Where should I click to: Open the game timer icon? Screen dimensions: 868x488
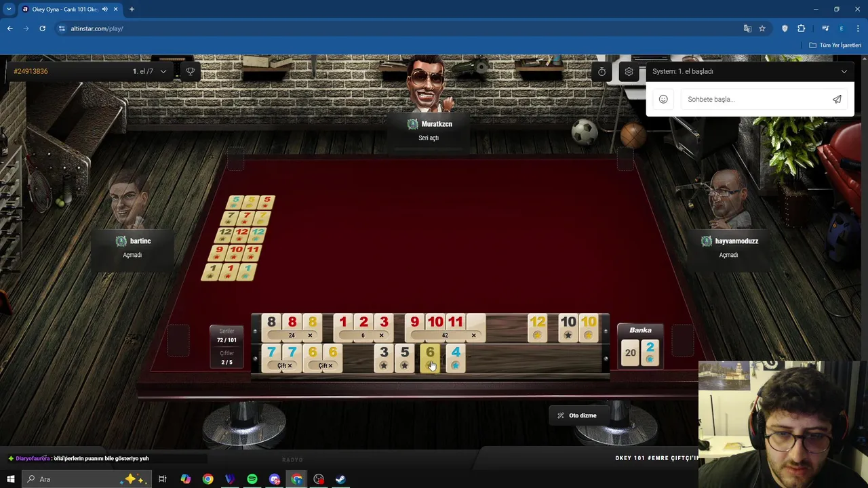point(601,71)
